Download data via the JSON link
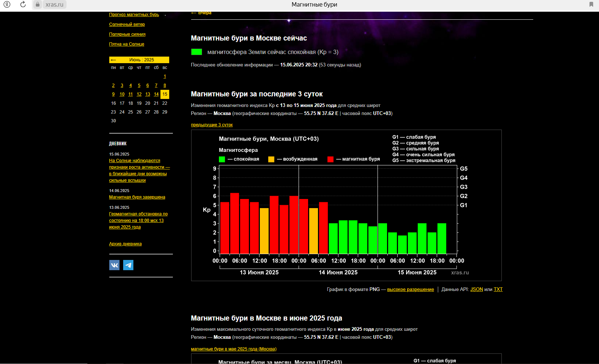 pyautogui.click(x=476, y=290)
